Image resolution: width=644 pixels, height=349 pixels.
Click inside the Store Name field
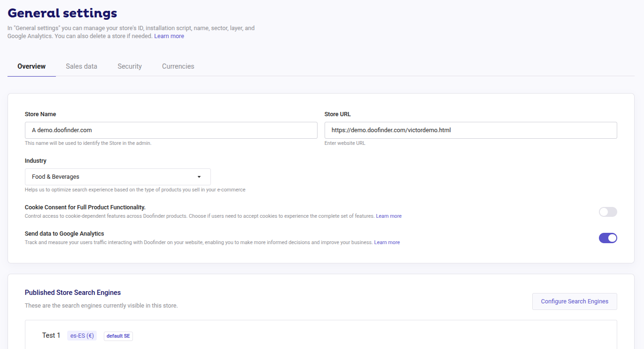(x=171, y=130)
